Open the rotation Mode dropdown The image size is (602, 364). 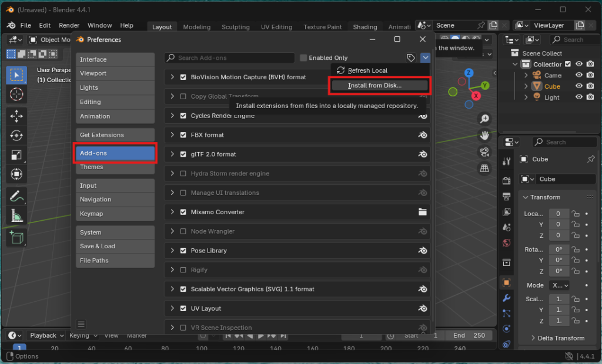(559, 285)
